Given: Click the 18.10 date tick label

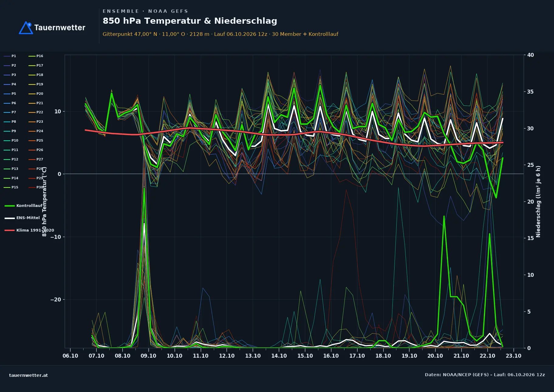Looking at the screenshot, I should click(x=383, y=356).
